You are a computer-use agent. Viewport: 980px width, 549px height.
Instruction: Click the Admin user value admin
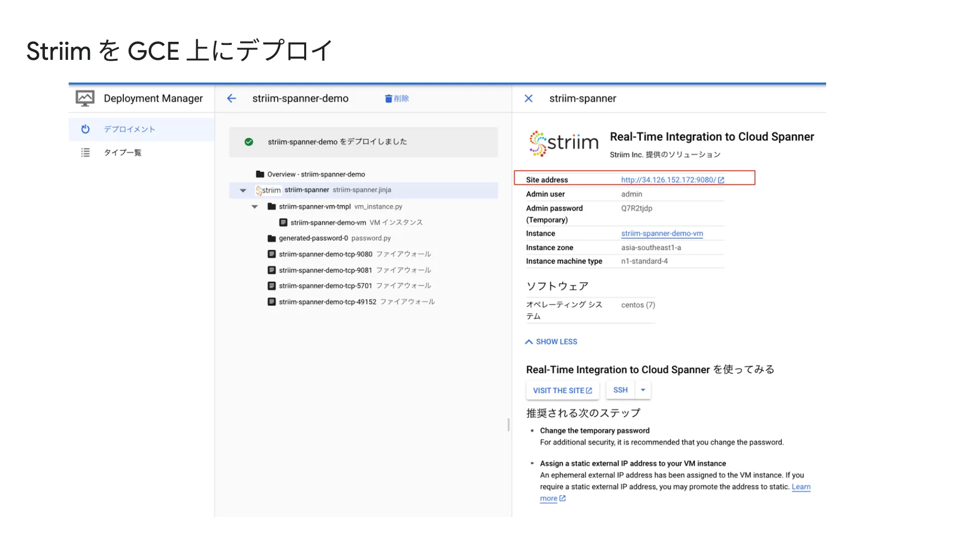tap(631, 194)
